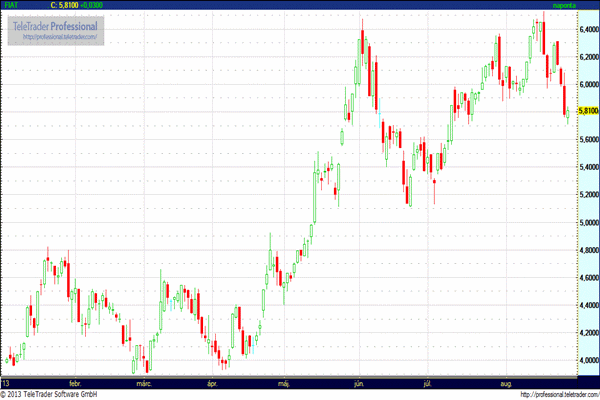600x400 pixels.
Task: Click the copyright TeleTrader Software GmbH text
Action: pos(60,394)
